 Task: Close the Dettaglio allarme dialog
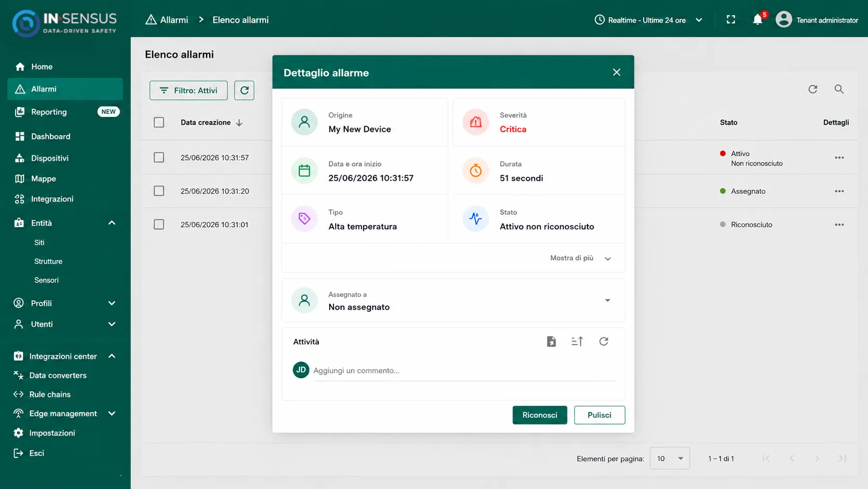pyautogui.click(x=617, y=72)
